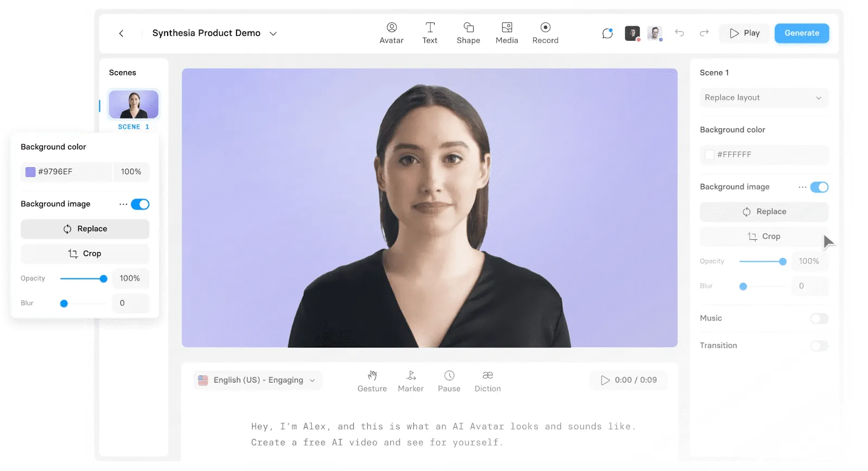Open the Avatar tool
This screenshot has height=471, width=868.
(x=392, y=33)
